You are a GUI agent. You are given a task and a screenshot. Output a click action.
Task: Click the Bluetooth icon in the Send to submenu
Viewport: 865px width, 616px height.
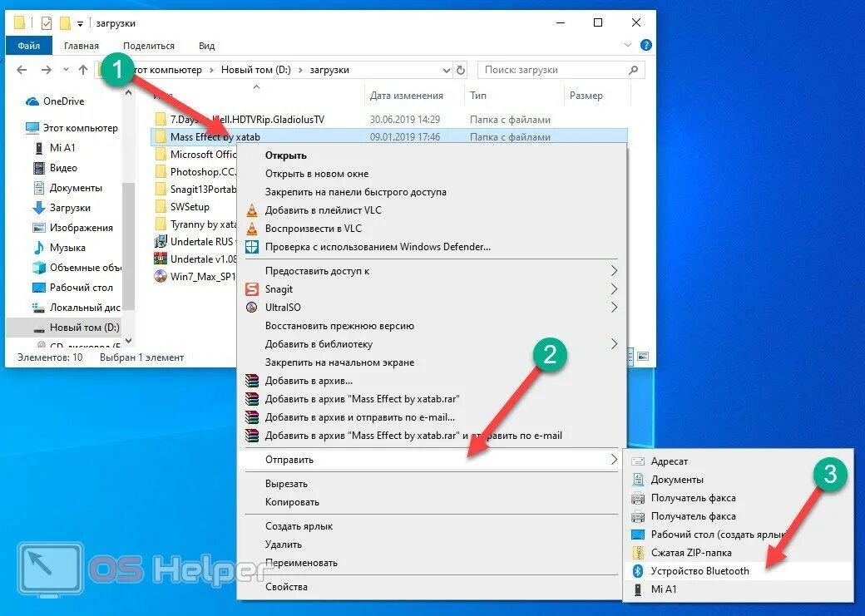coord(638,571)
